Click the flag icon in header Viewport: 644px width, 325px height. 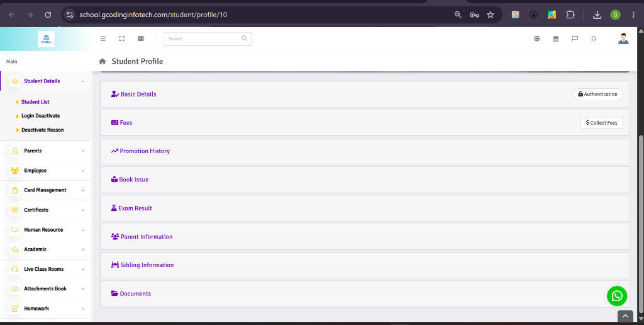pos(575,38)
